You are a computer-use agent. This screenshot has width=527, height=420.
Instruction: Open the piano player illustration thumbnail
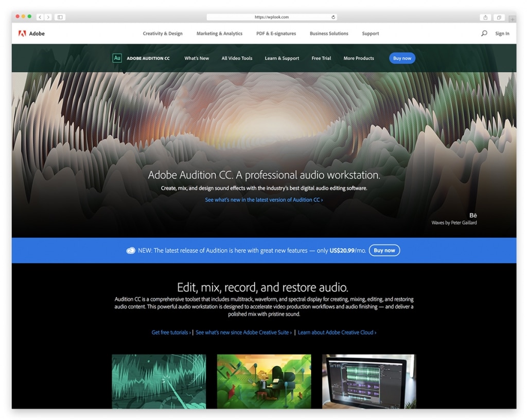tap(264, 381)
